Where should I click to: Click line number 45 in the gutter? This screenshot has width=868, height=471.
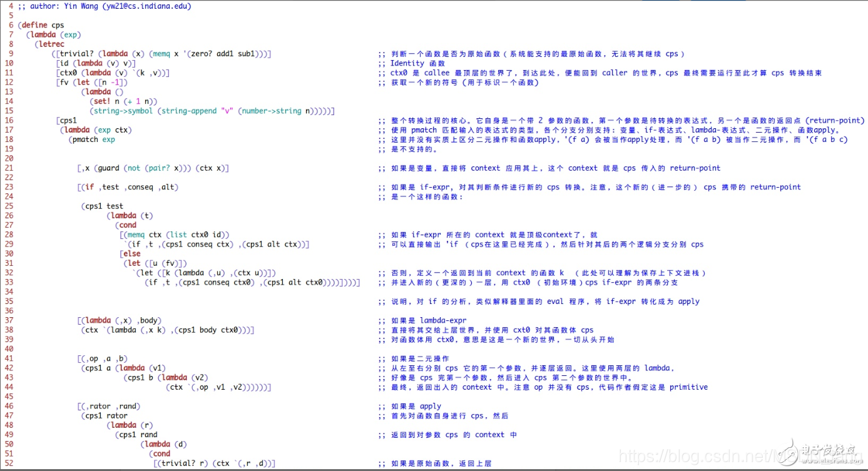click(8, 397)
